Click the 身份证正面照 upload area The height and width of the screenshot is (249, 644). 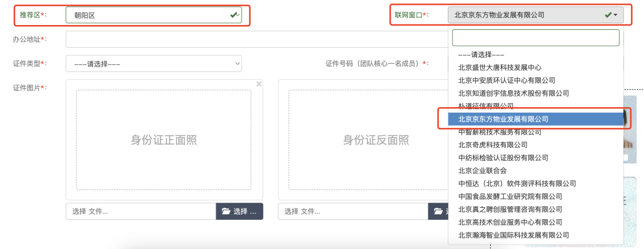163,140
